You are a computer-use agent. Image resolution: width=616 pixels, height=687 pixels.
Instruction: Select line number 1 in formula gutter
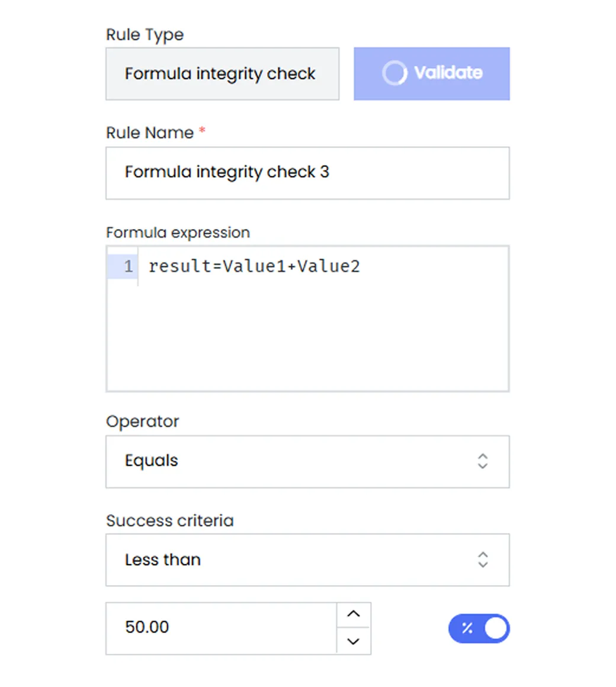tap(128, 267)
